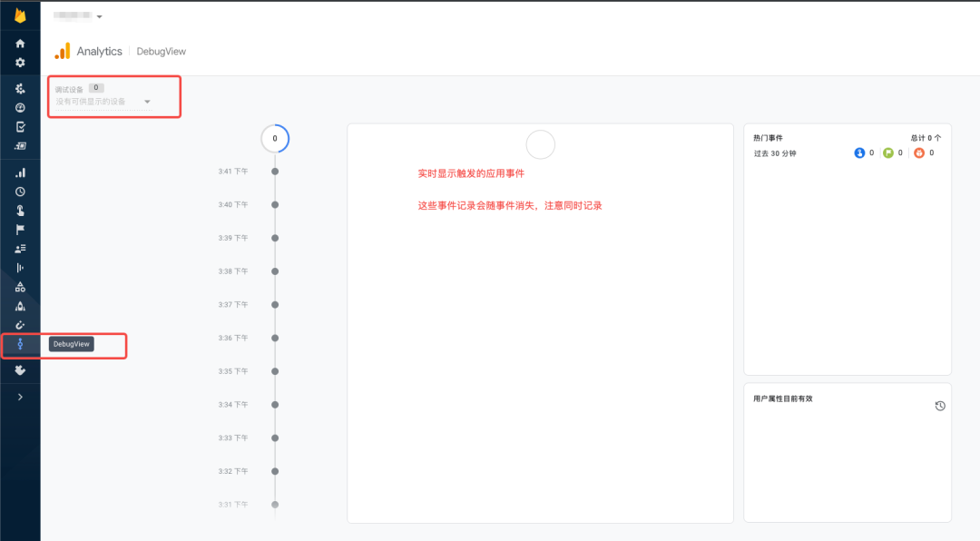Screen dimensions: 980x541
Task: Click the minute-stream counter circle showing 0
Action: coord(275,138)
